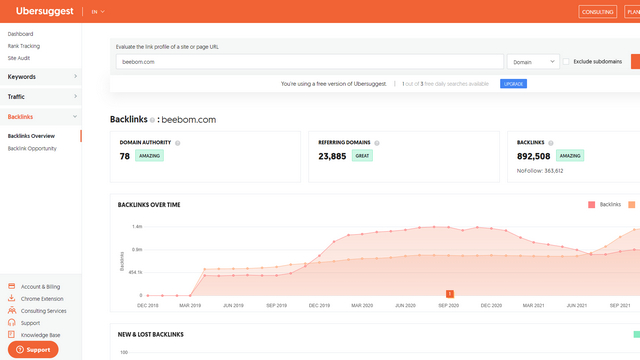
Task: Click the GREAT badge for Referring Domains
Action: click(x=362, y=156)
